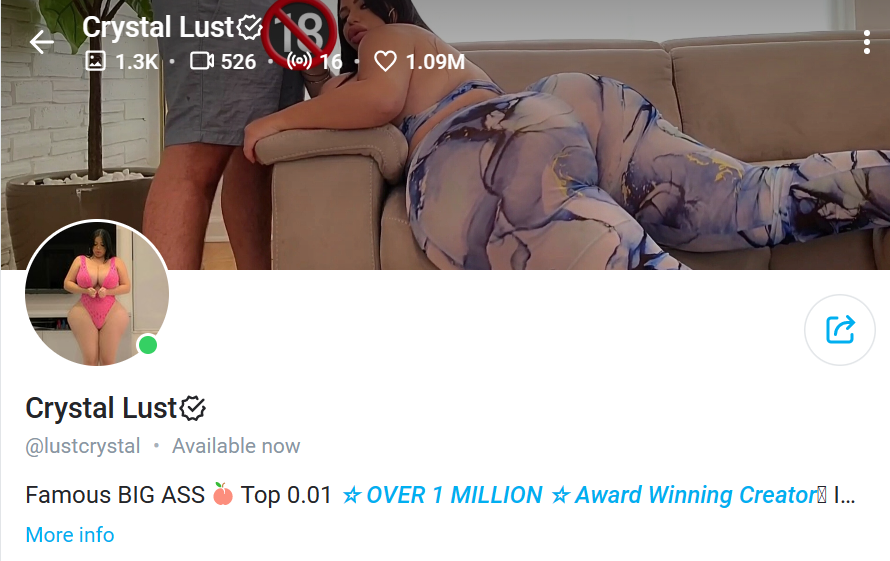Click the verified badge beside the profile name

(x=193, y=408)
